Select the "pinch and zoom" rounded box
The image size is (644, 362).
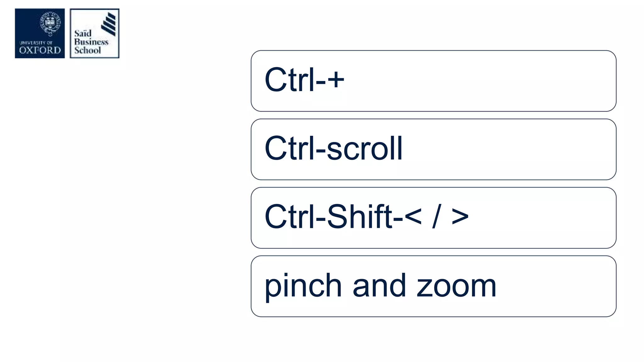(x=433, y=286)
